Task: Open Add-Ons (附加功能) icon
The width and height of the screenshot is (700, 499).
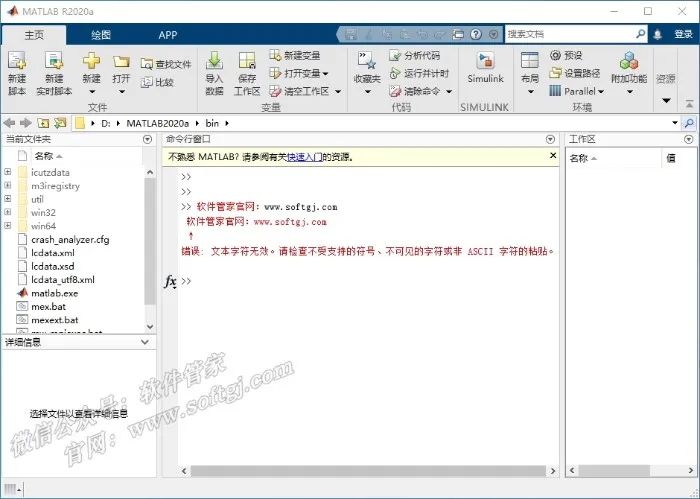Action: [629, 61]
